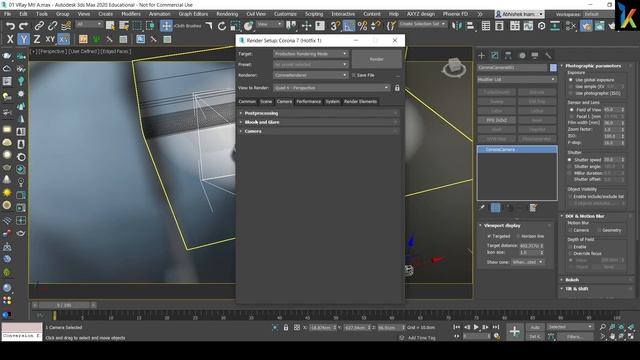Image resolution: width=640 pixels, height=360 pixels.
Task: Constrain to X axis
Action: 10,40
